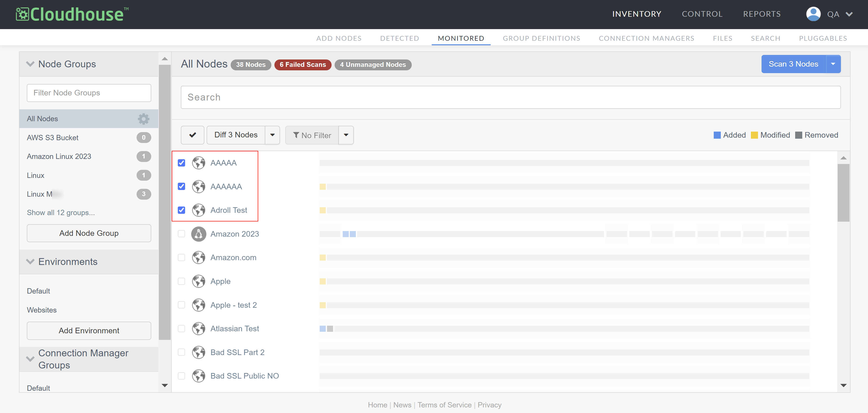Open the QA user avatar icon
This screenshot has height=413, width=868.
[x=813, y=14]
